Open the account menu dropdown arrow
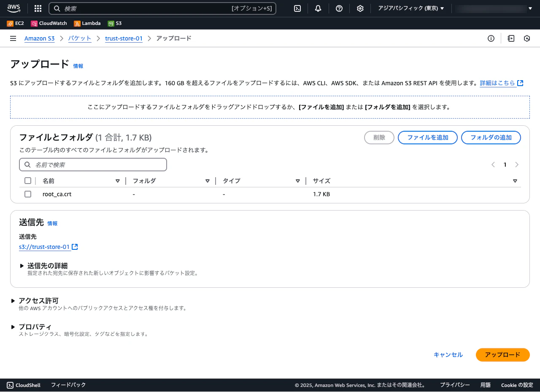Viewport: 540px width, 392px height. coord(530,8)
